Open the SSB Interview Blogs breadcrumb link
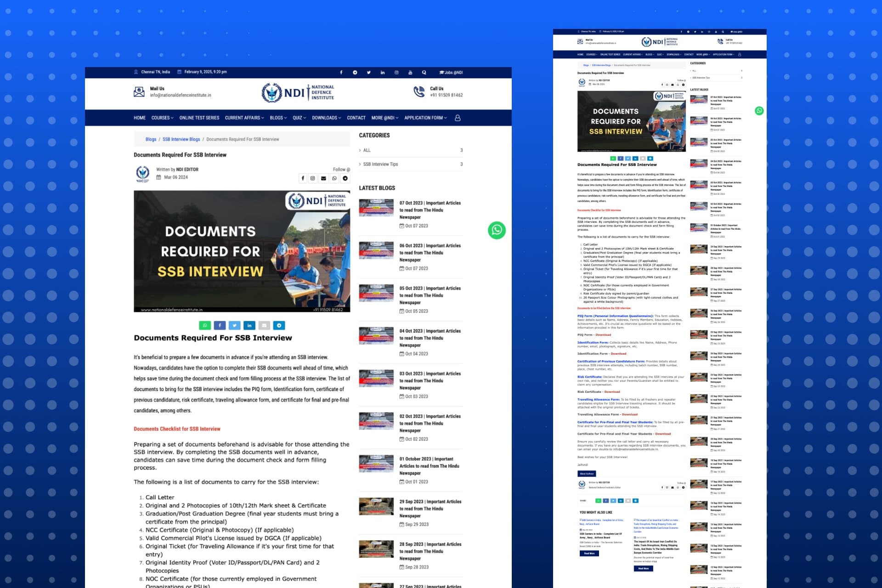The width and height of the screenshot is (882, 588). click(x=181, y=139)
